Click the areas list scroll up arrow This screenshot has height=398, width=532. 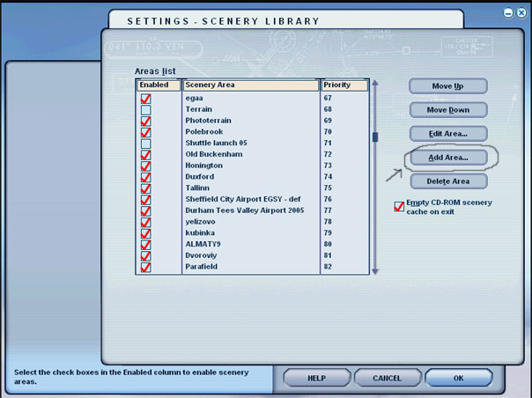375,83
